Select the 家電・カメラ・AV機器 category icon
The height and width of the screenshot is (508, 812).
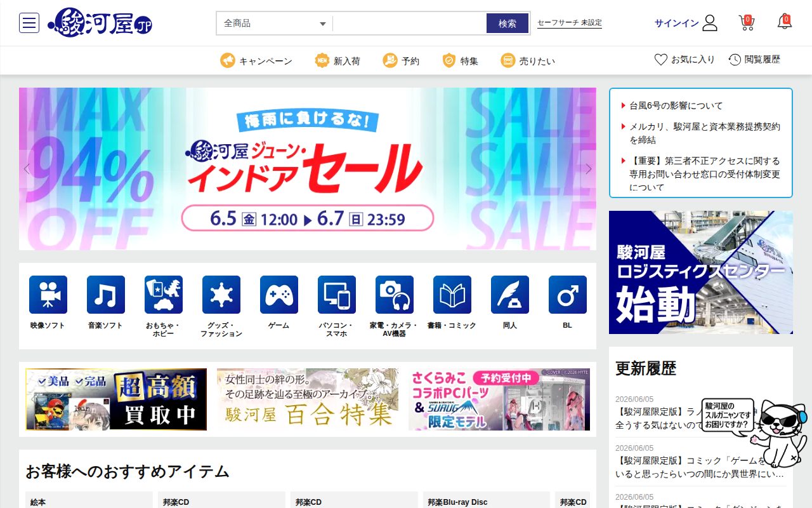tap(395, 295)
